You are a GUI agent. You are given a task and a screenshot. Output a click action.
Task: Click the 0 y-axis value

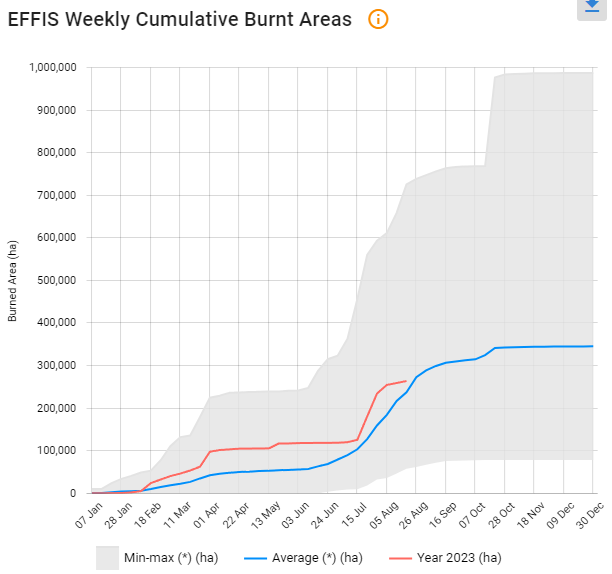click(73, 493)
